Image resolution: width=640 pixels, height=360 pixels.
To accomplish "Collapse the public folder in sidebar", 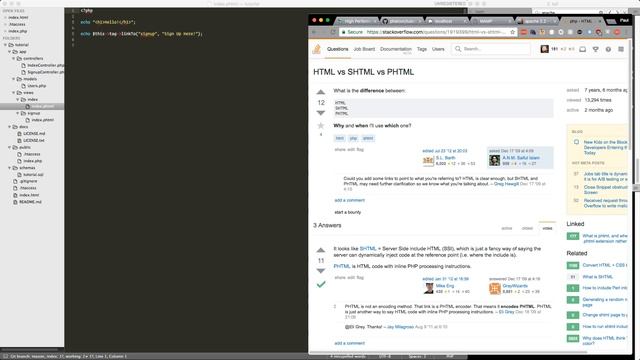I will [x=9, y=147].
